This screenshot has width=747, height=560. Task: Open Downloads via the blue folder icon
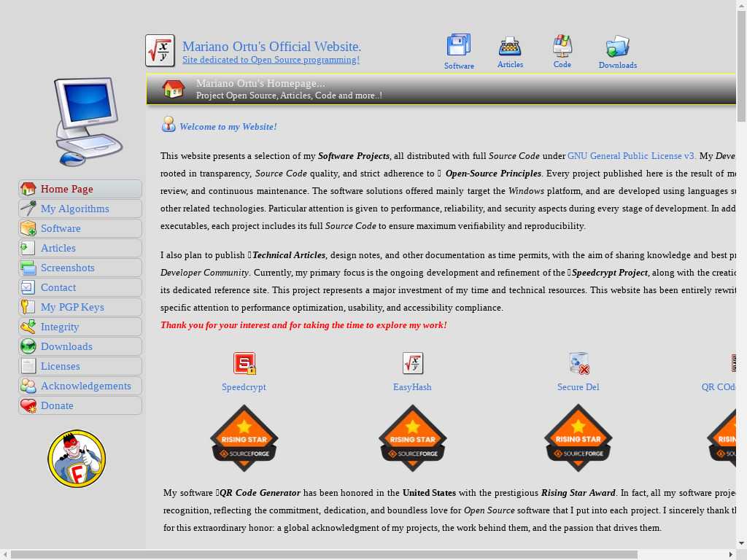pos(617,46)
